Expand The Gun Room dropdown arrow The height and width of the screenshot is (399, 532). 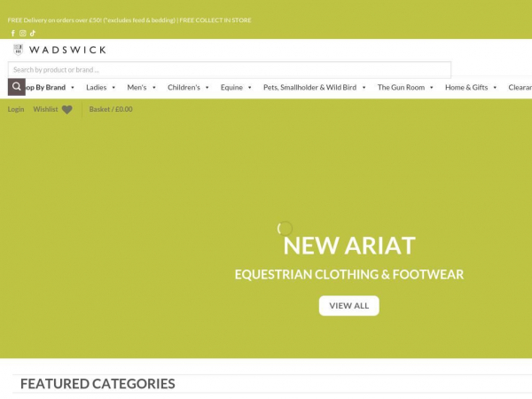[432, 88]
